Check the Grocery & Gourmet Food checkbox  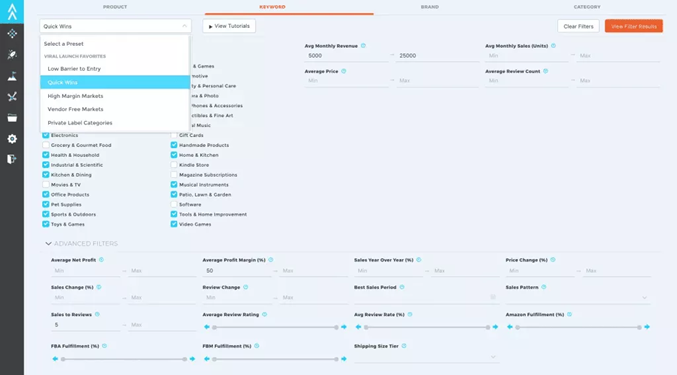tap(46, 145)
